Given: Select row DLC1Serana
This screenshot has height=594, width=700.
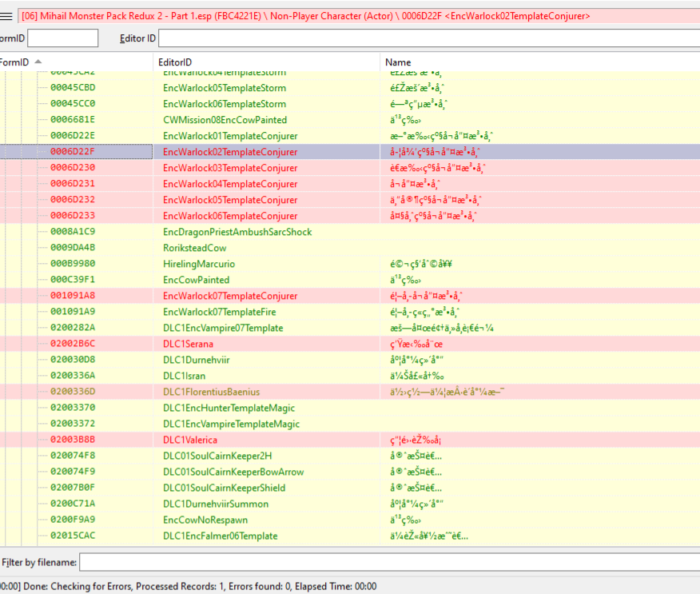Looking at the screenshot, I should tap(350, 344).
